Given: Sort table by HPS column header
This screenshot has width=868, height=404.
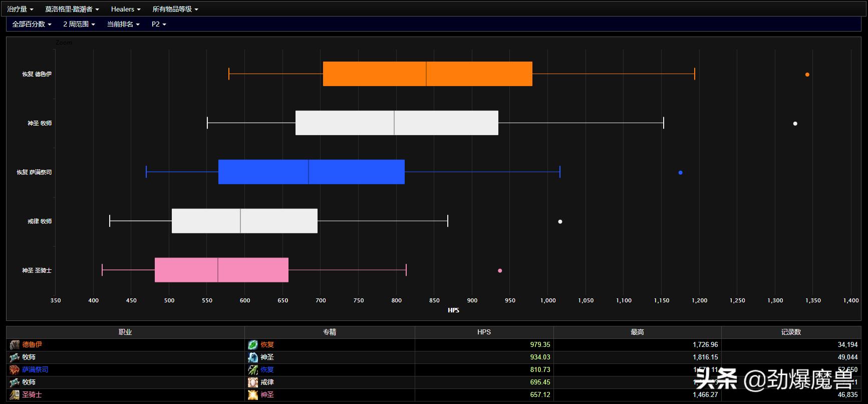Looking at the screenshot, I should [484, 332].
